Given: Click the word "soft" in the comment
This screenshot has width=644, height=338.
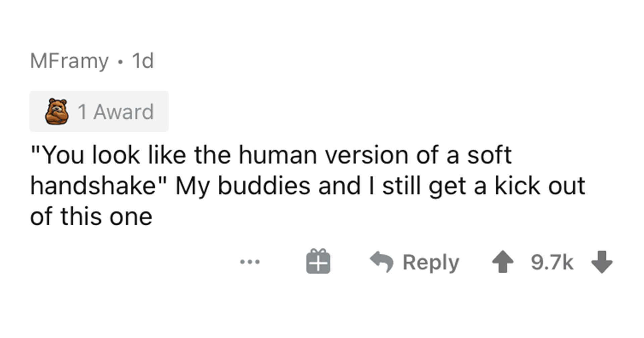Looking at the screenshot, I should (x=489, y=155).
